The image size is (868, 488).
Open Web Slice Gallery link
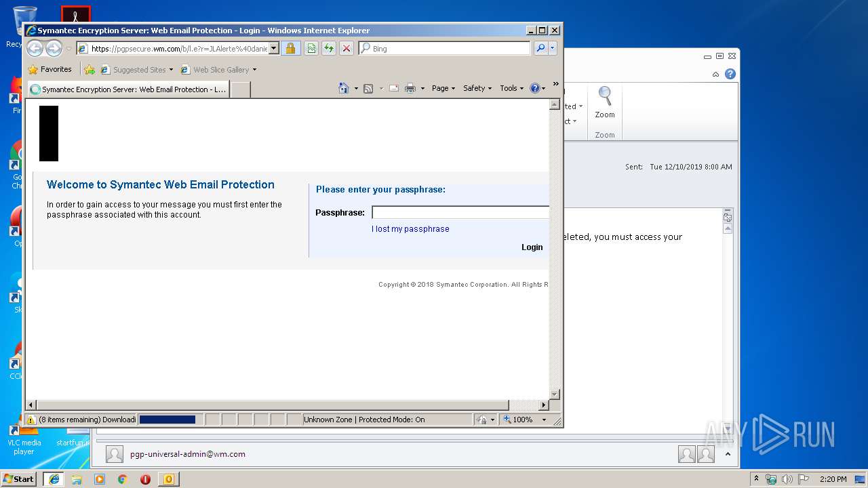pyautogui.click(x=218, y=69)
